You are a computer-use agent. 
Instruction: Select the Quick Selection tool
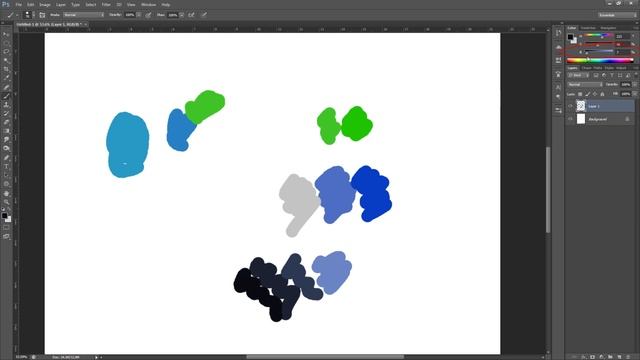tap(6, 60)
